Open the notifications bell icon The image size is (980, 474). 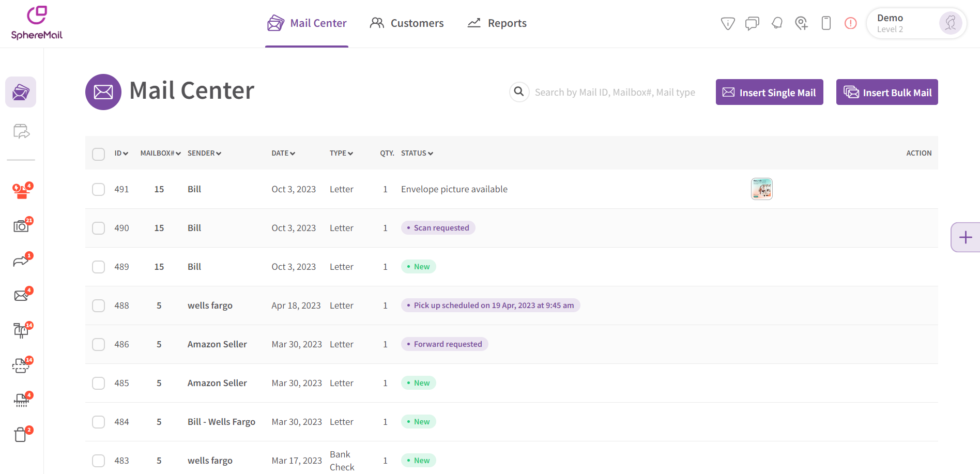pos(777,23)
